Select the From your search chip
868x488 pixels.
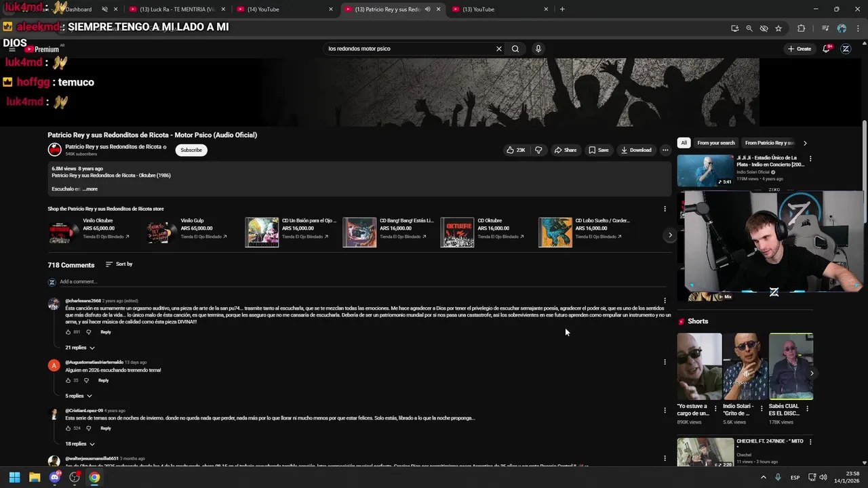pos(716,143)
